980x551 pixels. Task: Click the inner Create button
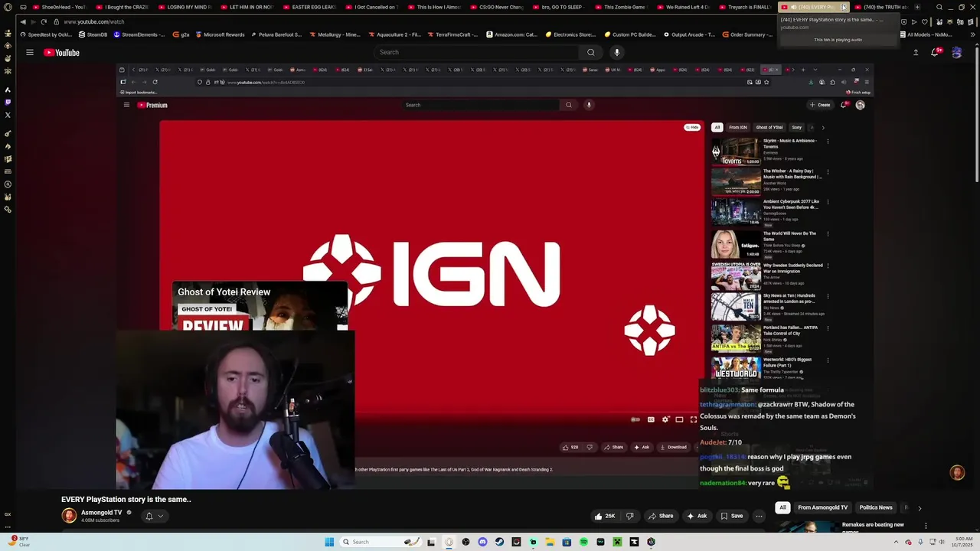click(x=819, y=105)
